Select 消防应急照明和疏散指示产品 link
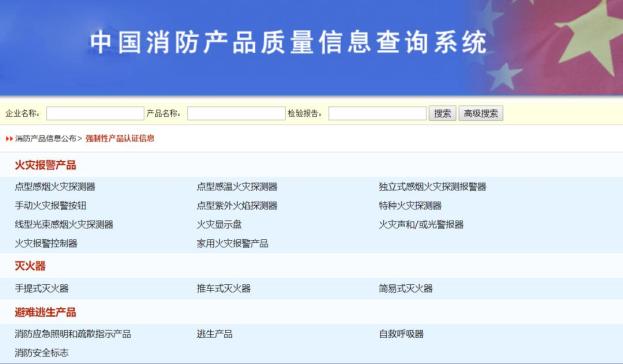 pos(73,334)
